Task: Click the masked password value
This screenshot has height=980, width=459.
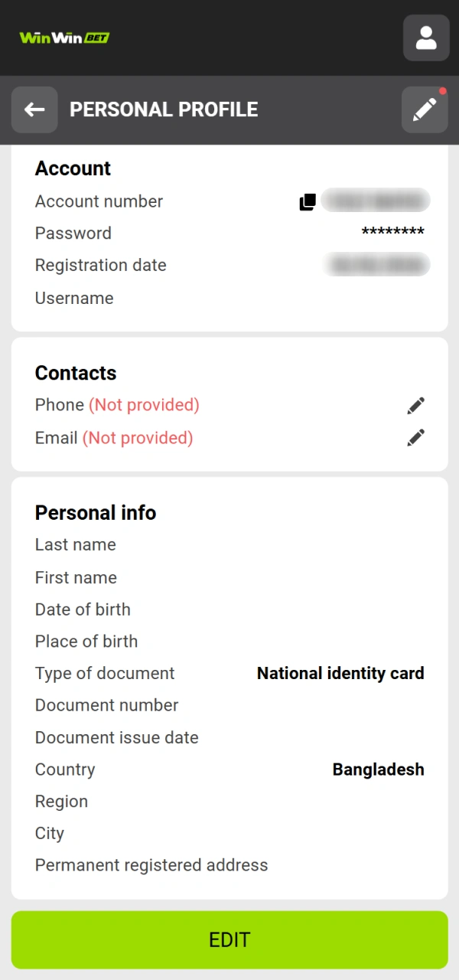Action: 392,234
